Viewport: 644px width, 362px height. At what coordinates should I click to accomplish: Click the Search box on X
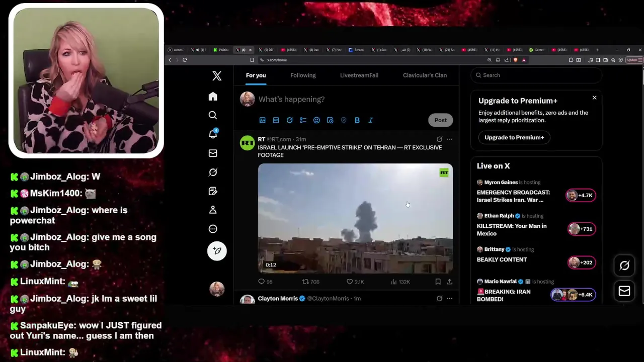tap(536, 75)
